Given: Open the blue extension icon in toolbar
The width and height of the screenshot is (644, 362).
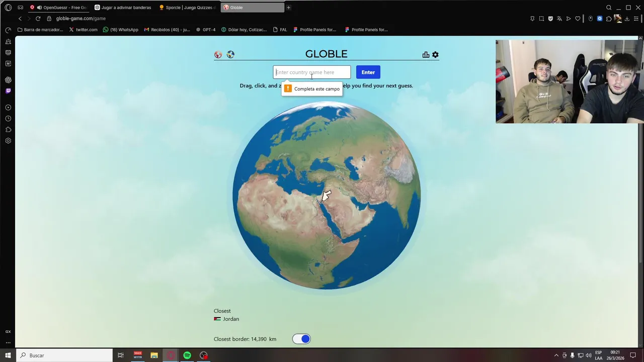Looking at the screenshot, I should 600,19.
